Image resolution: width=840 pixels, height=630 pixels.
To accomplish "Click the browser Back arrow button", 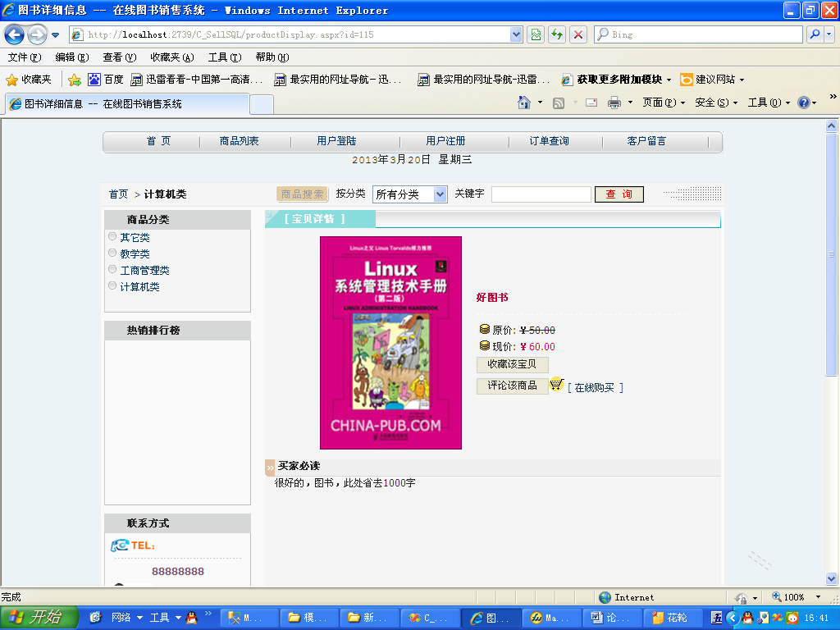I will pos(15,34).
